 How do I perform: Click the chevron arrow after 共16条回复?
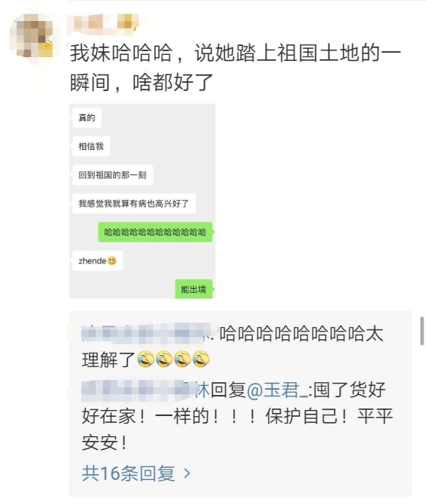coord(187,473)
